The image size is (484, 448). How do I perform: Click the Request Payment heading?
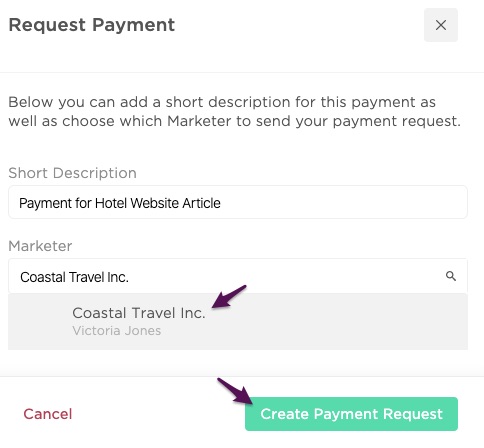92,25
